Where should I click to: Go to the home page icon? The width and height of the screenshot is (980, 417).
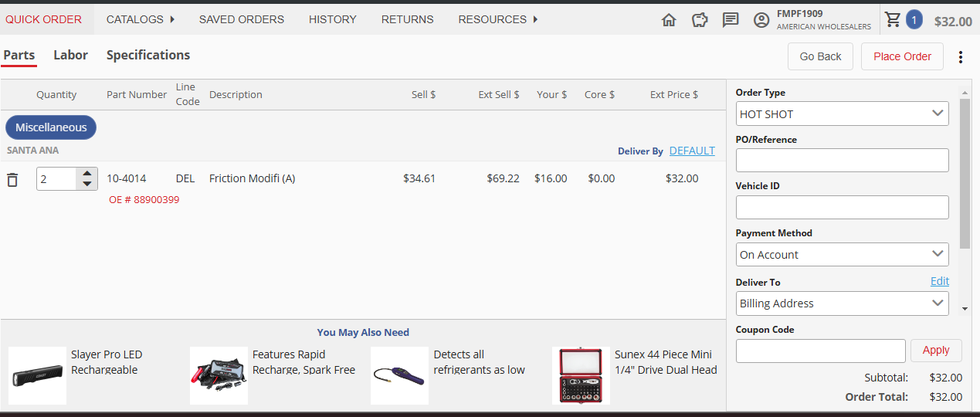[669, 20]
